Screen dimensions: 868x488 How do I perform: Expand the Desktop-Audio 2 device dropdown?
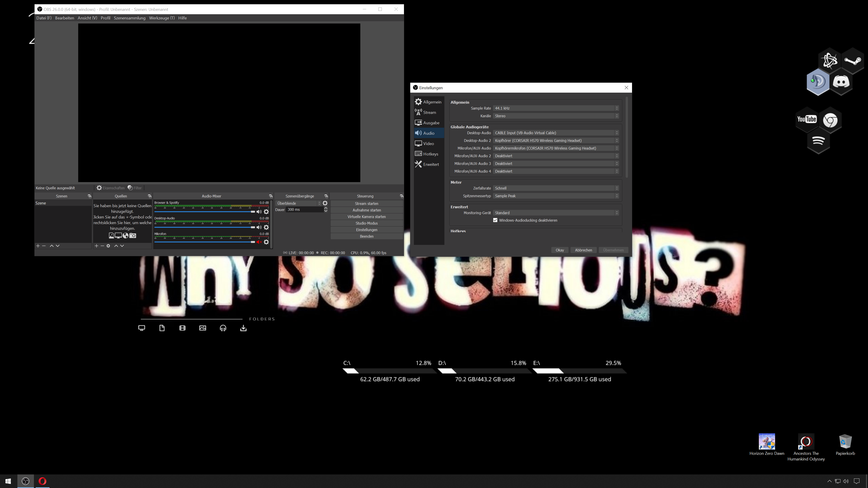click(x=556, y=141)
